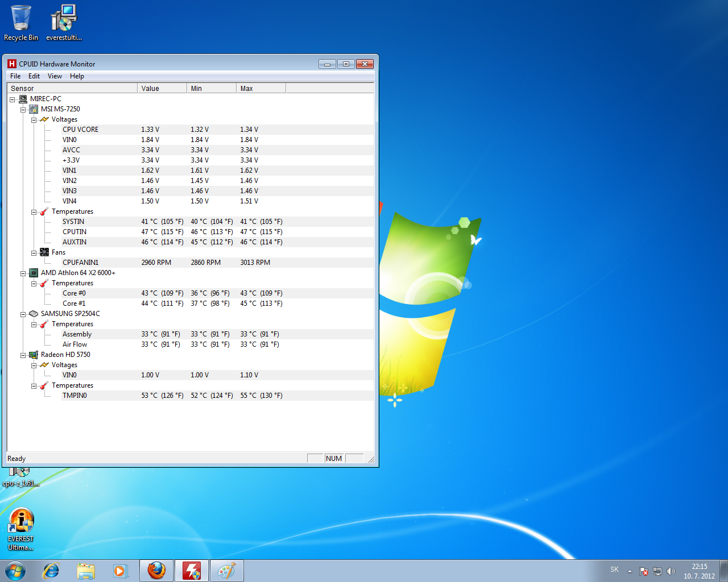Click the SAMSUNG SP2504C hard drive icon
The height and width of the screenshot is (582, 728).
coord(34,314)
